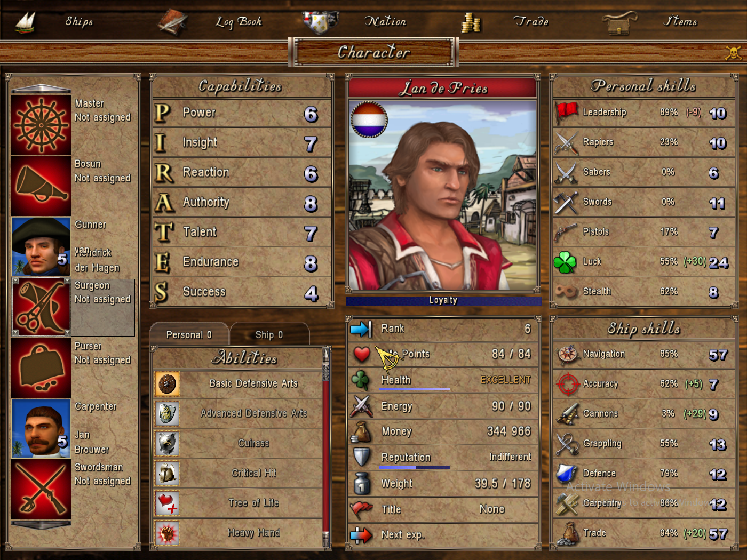Click the officer list down arrow

coord(41,525)
